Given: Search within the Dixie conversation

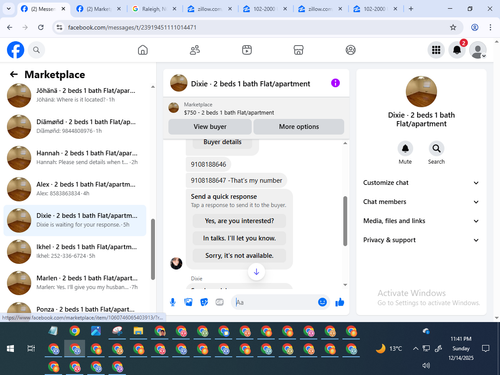Looking at the screenshot, I should (x=436, y=149).
